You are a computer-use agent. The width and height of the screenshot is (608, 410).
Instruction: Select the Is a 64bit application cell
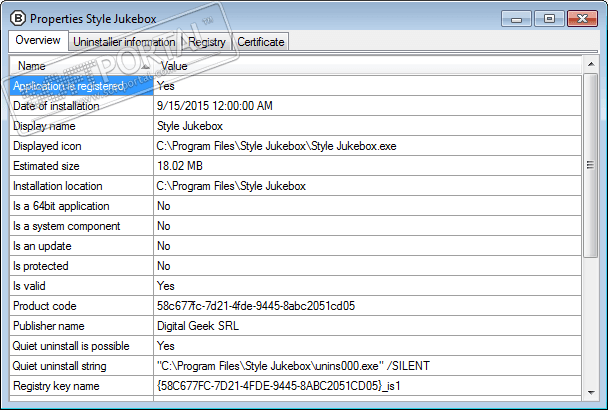coord(81,206)
